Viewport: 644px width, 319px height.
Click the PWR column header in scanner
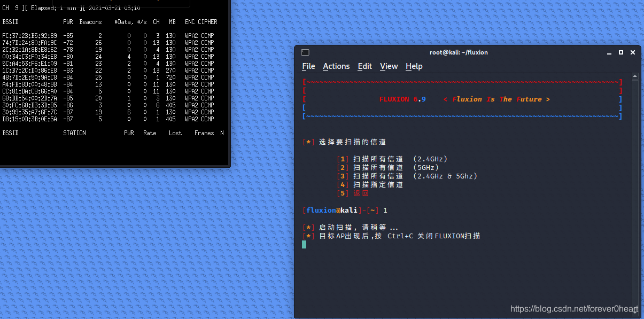point(68,22)
